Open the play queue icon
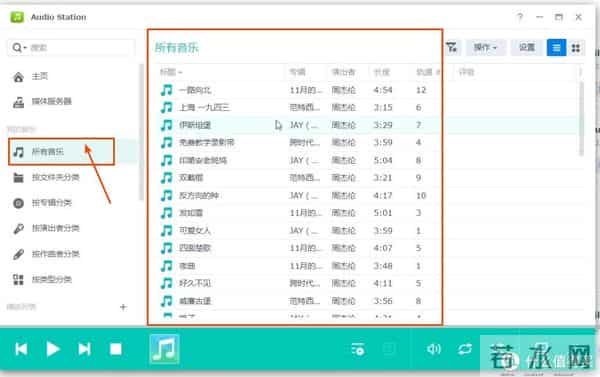The height and width of the screenshot is (377, 600). coord(358,349)
